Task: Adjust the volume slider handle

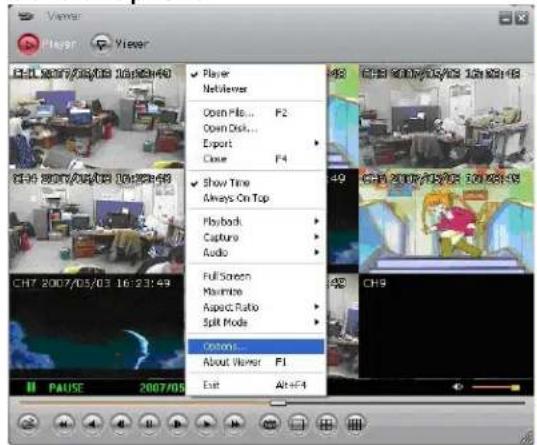Action: [515, 387]
